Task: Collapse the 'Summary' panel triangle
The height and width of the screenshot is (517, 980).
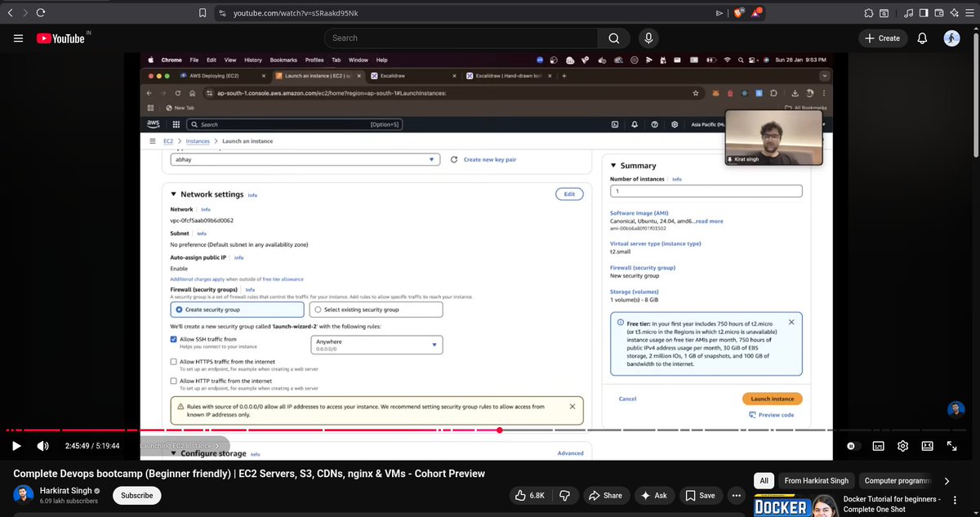Action: pos(613,166)
